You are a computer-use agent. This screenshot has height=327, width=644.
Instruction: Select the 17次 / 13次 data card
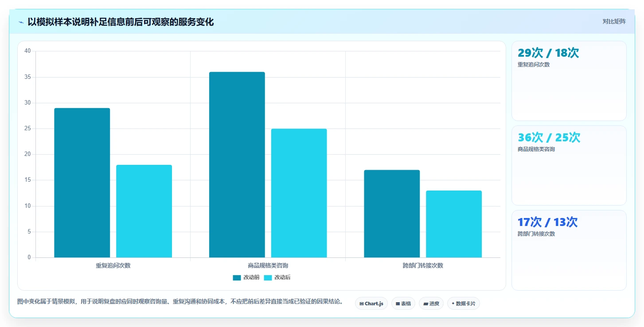coord(569,250)
